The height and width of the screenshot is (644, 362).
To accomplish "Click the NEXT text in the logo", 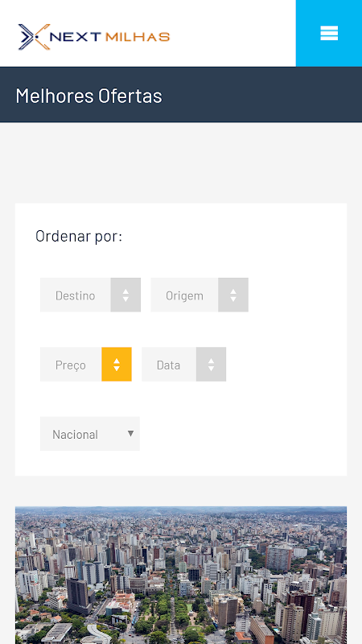I will tap(75, 37).
